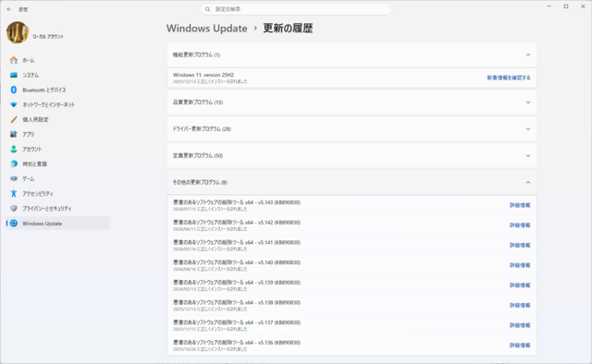Open 詳細情報 for v5.137 tool
This screenshot has width=592, height=364.
click(520, 325)
